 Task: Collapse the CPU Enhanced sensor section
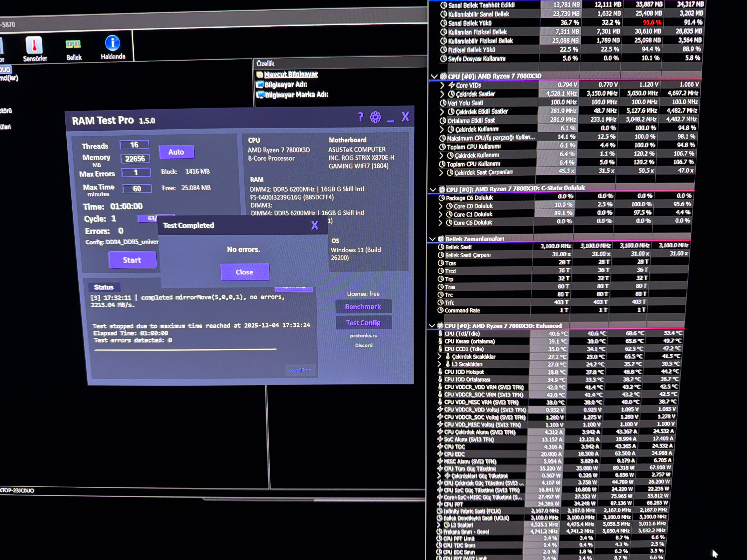432,326
